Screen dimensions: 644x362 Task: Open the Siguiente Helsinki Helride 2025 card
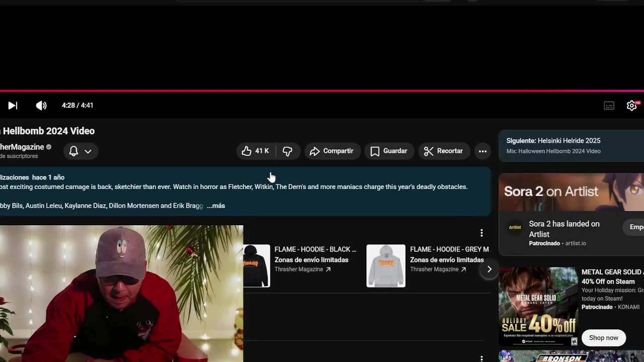[x=571, y=146]
